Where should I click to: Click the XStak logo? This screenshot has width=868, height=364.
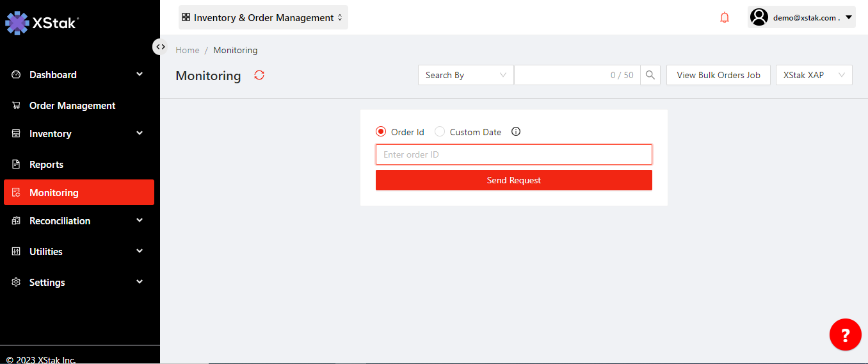click(x=42, y=22)
